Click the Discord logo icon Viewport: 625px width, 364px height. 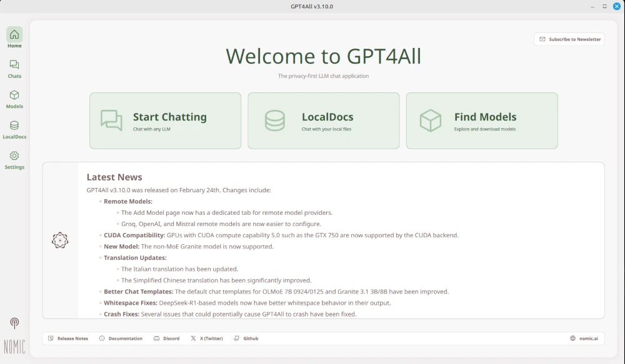157,338
